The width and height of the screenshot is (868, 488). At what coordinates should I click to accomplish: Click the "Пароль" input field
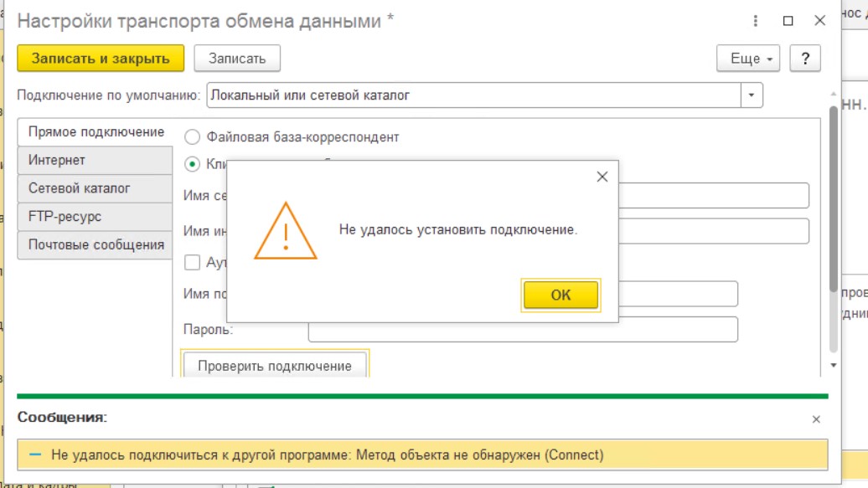coord(523,329)
